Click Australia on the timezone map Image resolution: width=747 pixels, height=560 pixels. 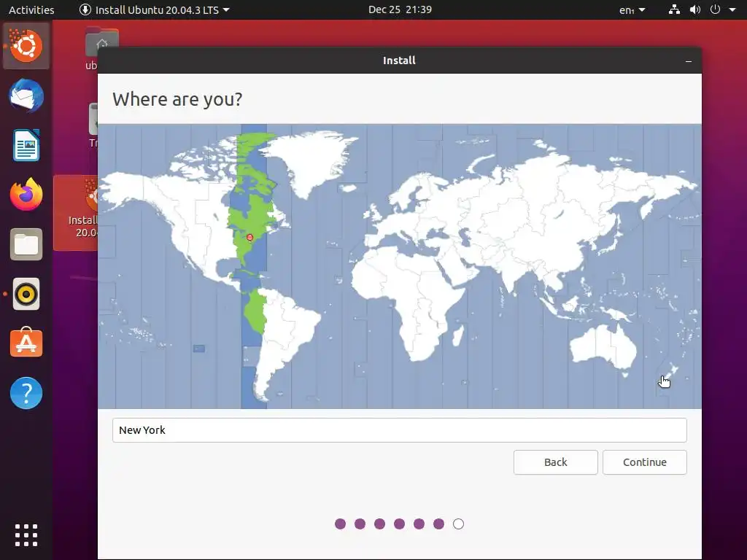(604, 348)
